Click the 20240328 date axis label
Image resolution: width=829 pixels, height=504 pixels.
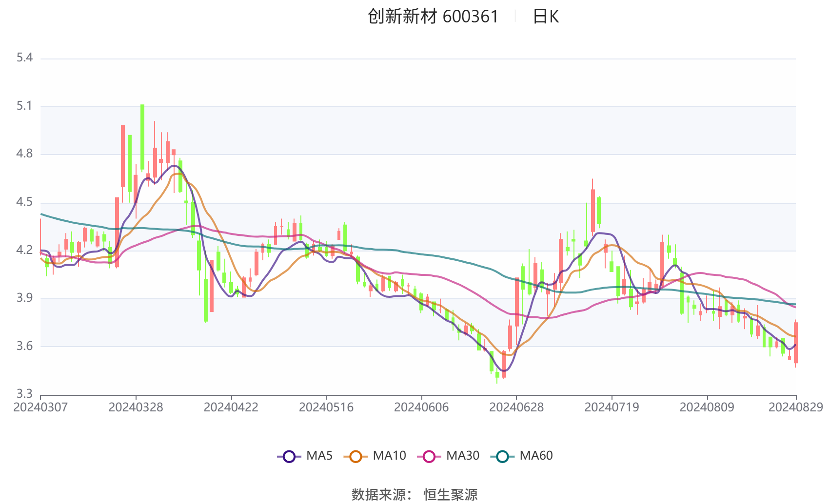click(x=136, y=407)
